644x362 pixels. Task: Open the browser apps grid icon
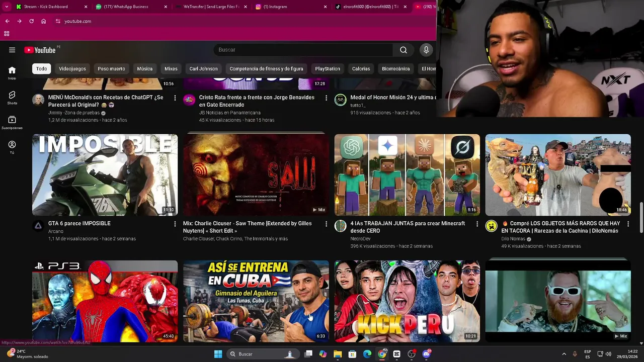point(7,34)
